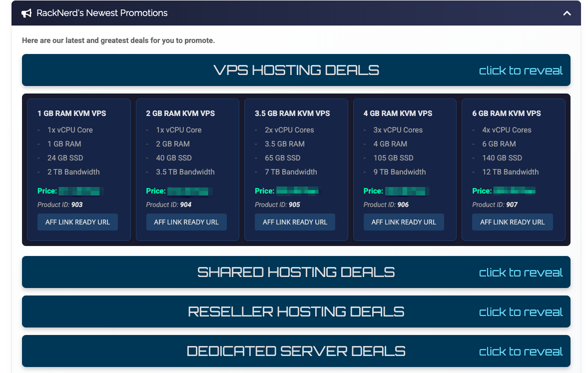Click the blurred price in the 3.5 GB plan
The height and width of the screenshot is (373, 588).
pyautogui.click(x=298, y=190)
